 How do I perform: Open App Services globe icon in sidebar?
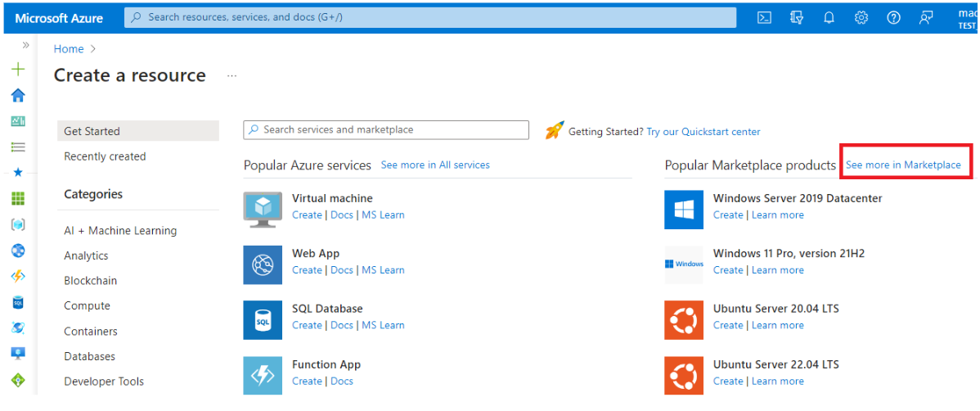(18, 251)
